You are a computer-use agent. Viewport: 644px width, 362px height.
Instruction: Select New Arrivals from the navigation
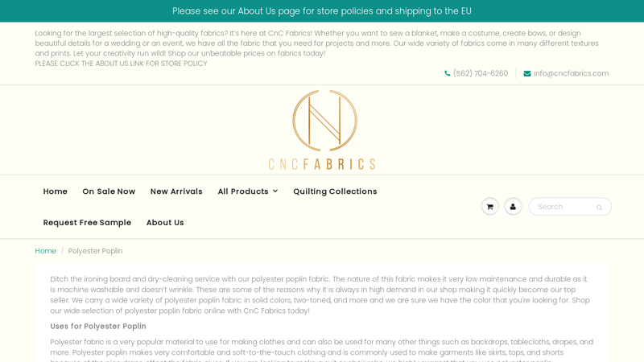click(x=176, y=191)
